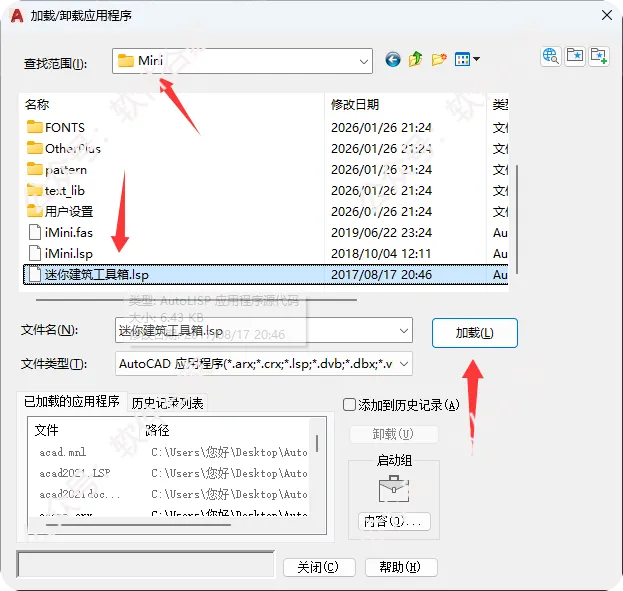The image size is (623, 591).
Task: Click the loaded apps list vertical scrollbar
Action: click(x=317, y=443)
